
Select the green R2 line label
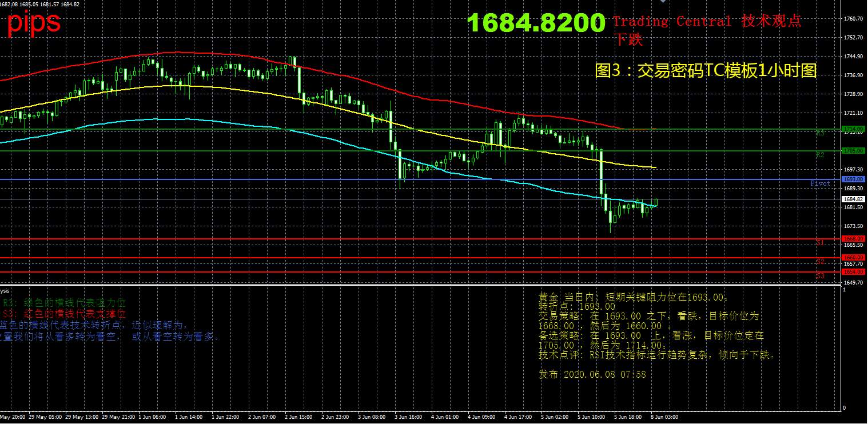coord(820,155)
